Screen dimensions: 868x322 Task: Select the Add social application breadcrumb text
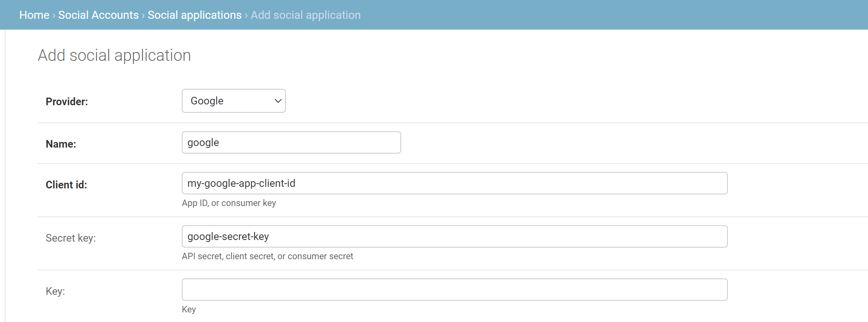tap(305, 15)
